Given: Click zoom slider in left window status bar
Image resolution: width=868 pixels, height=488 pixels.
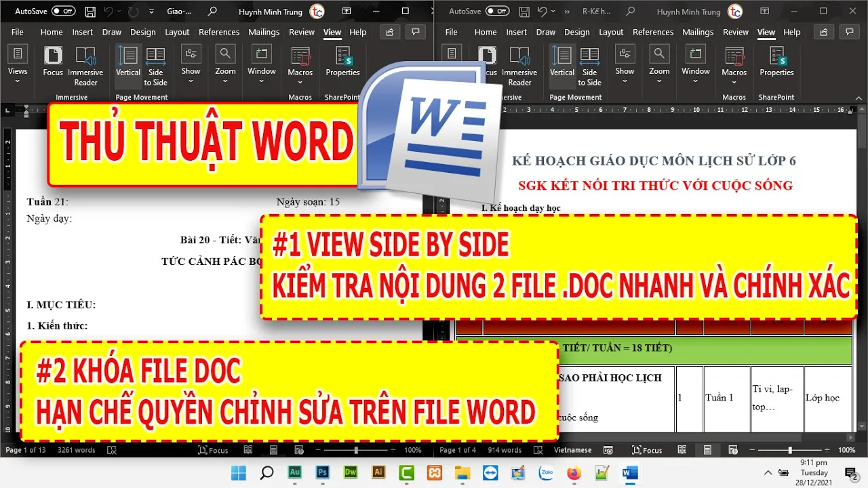Looking at the screenshot, I should (x=356, y=450).
